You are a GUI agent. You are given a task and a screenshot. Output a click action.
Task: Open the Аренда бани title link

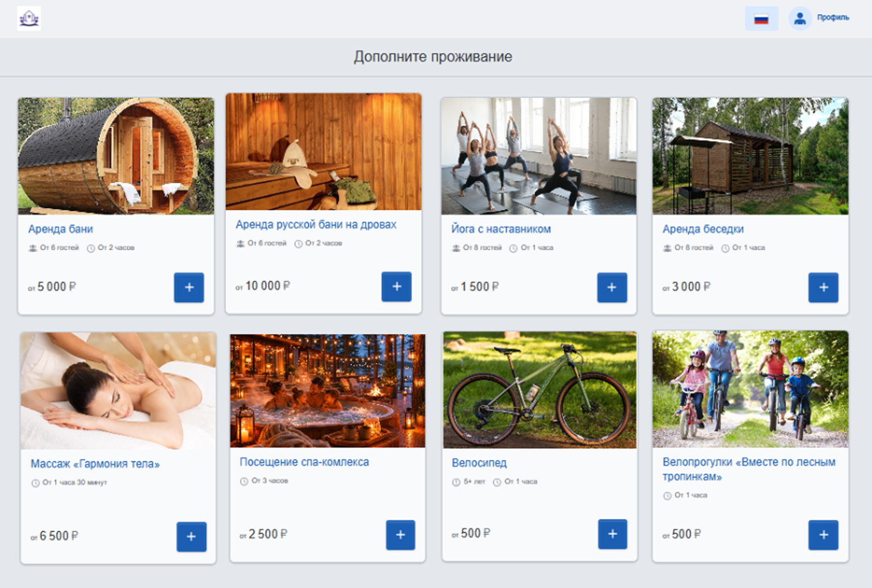(60, 229)
